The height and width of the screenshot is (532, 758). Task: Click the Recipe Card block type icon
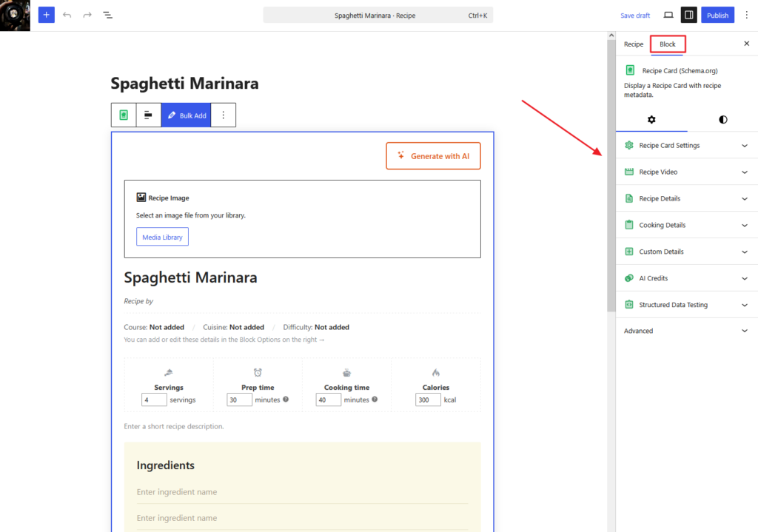pos(124,115)
